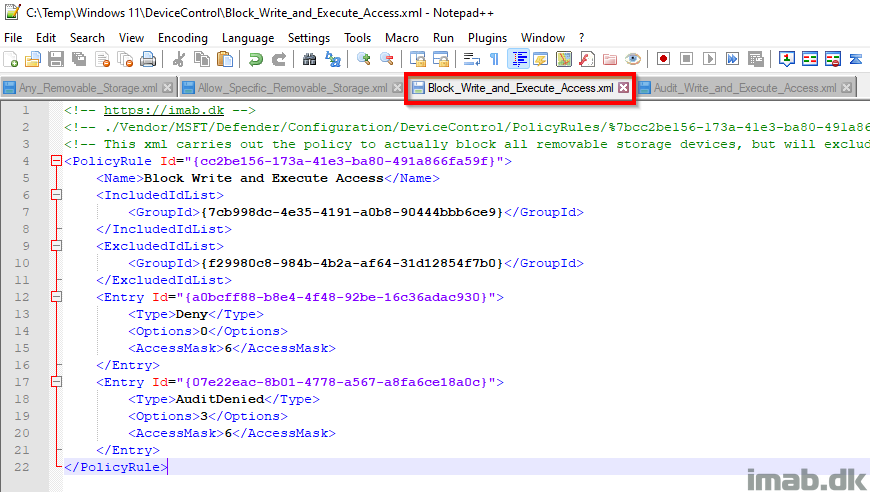Click the Open file folder icon
The height and width of the screenshot is (492, 870).
[x=33, y=59]
